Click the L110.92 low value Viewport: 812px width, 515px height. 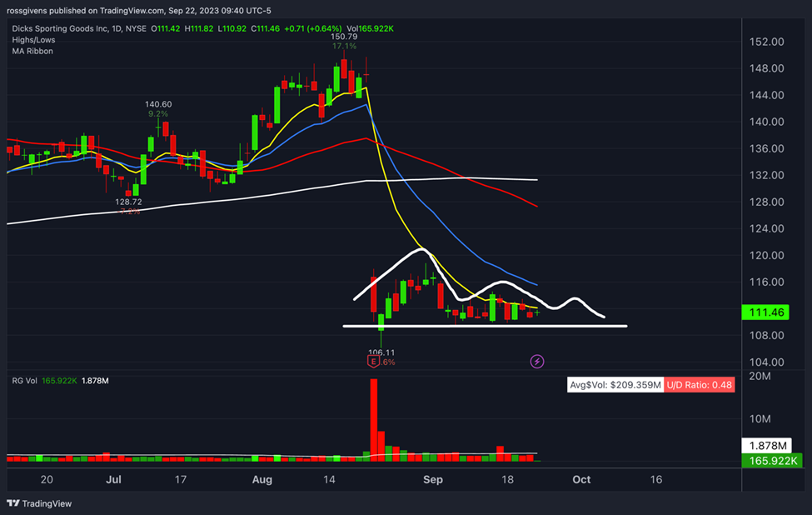tap(232, 28)
